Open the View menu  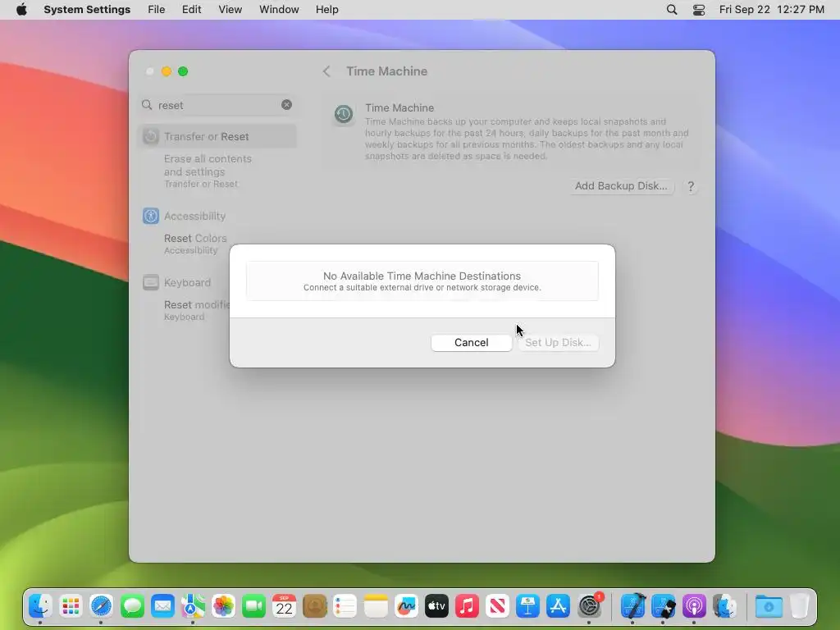pos(230,10)
